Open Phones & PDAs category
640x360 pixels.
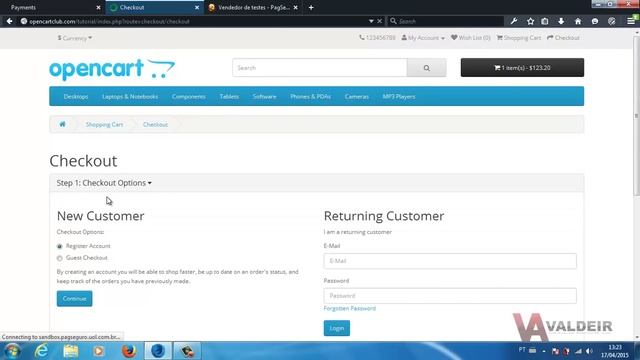310,97
